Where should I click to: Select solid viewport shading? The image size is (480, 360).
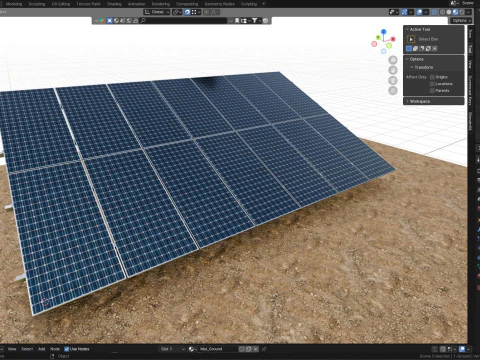(x=449, y=12)
